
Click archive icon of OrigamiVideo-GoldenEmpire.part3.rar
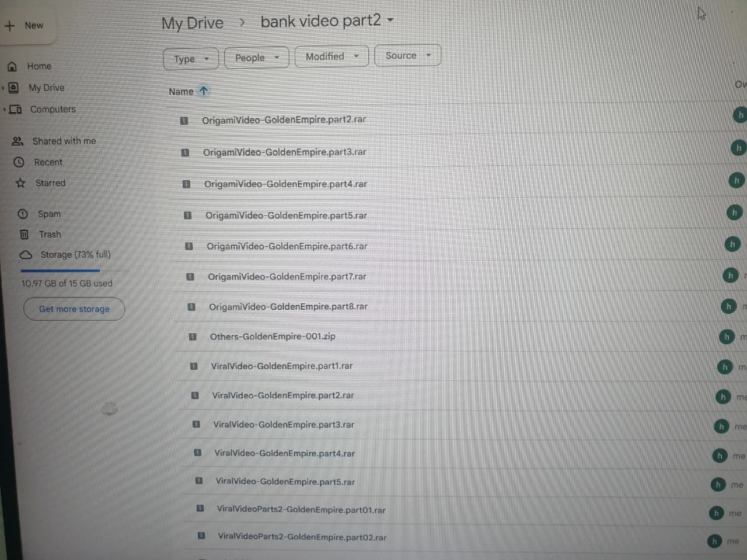(x=185, y=153)
